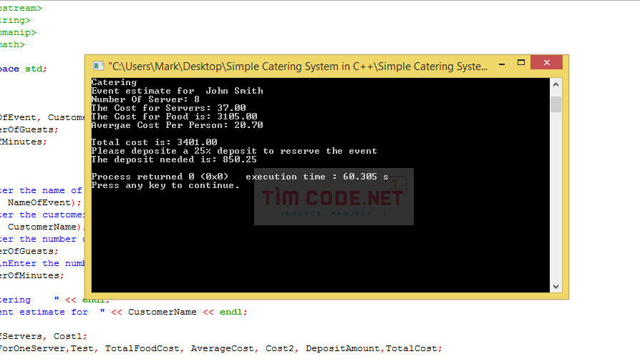Click the console window system menu icon
The width and height of the screenshot is (640, 364).
98,66
